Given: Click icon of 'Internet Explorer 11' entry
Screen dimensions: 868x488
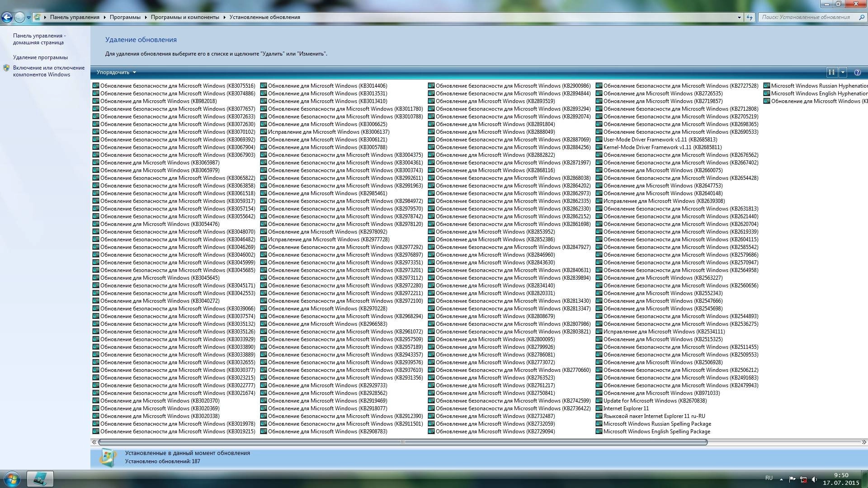Looking at the screenshot, I should (599, 408).
